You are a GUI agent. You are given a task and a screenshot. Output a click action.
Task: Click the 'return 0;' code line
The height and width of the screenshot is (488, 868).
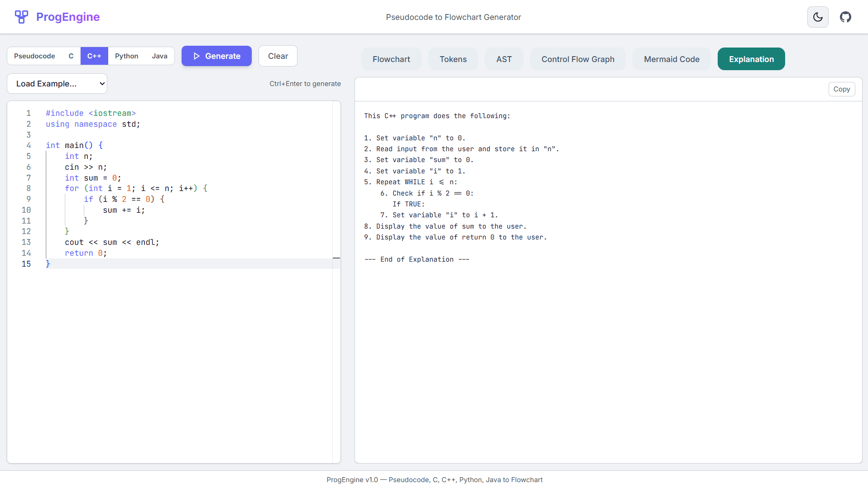point(86,253)
